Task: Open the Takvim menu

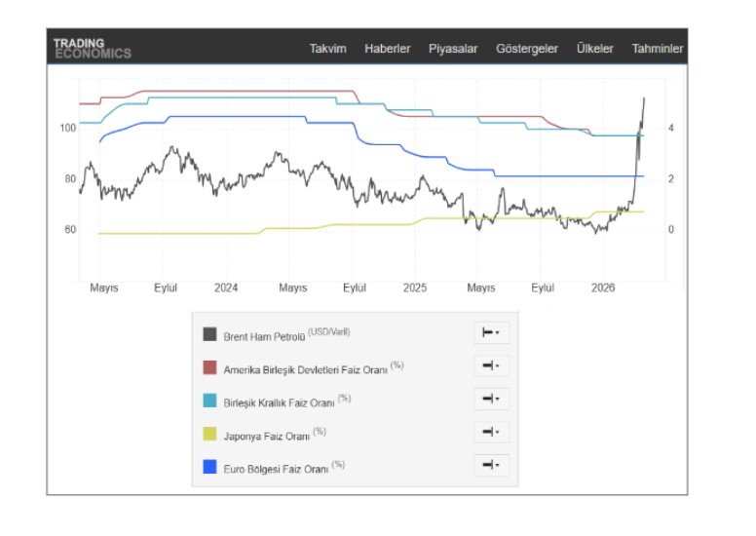Action: [327, 49]
